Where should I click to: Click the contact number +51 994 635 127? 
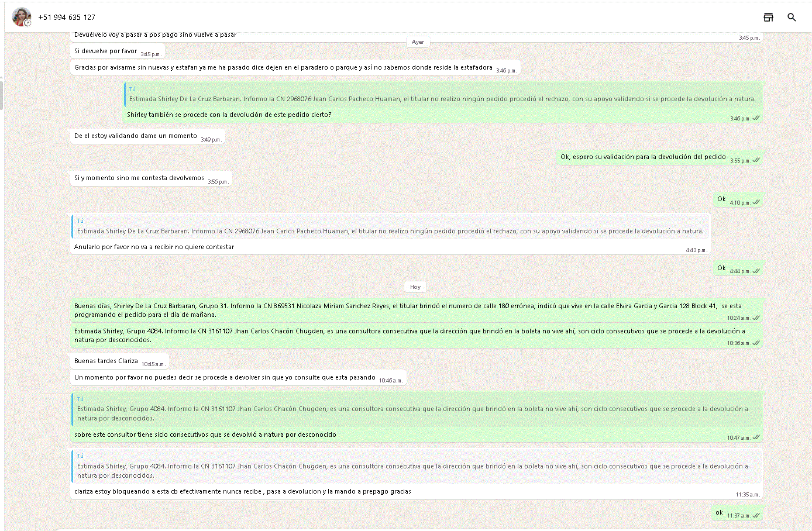pos(67,18)
